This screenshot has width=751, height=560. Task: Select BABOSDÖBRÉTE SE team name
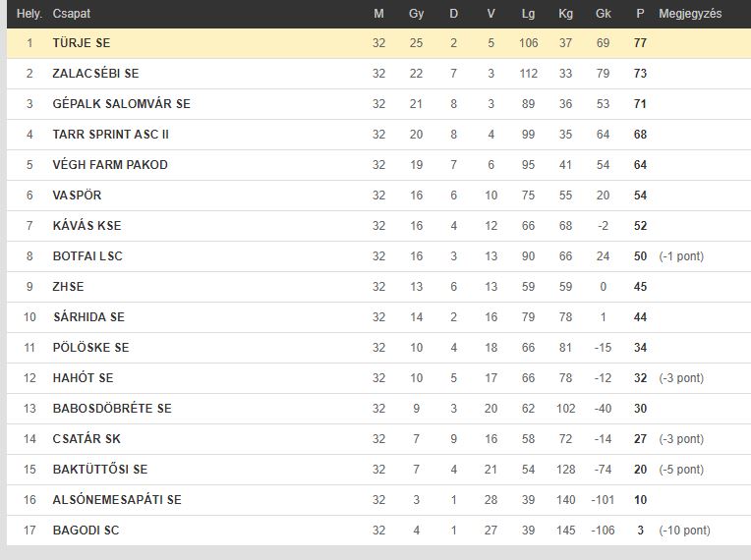click(x=112, y=409)
